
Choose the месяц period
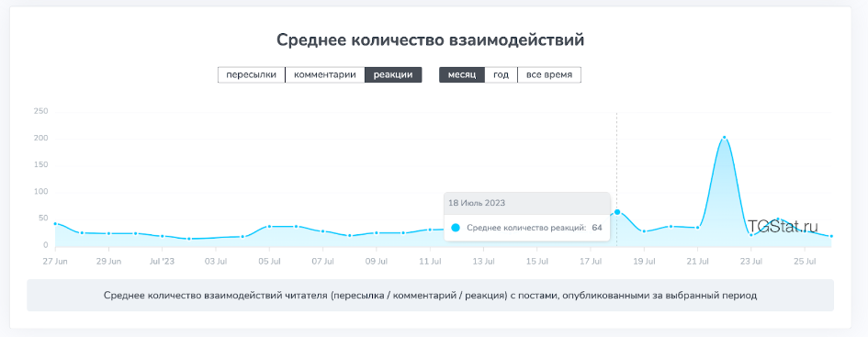(x=462, y=74)
